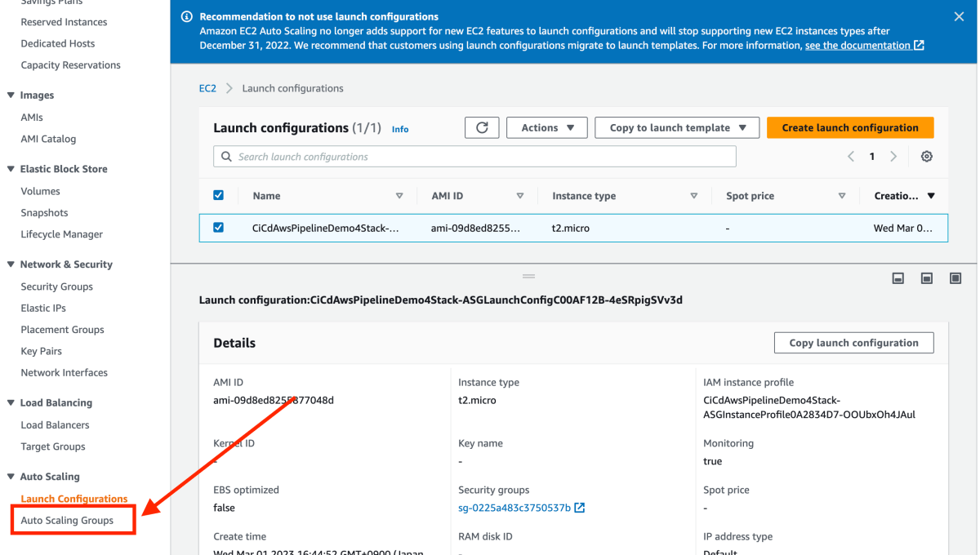
Task: Open Capacity Reservations in sidebar
Action: 70,65
